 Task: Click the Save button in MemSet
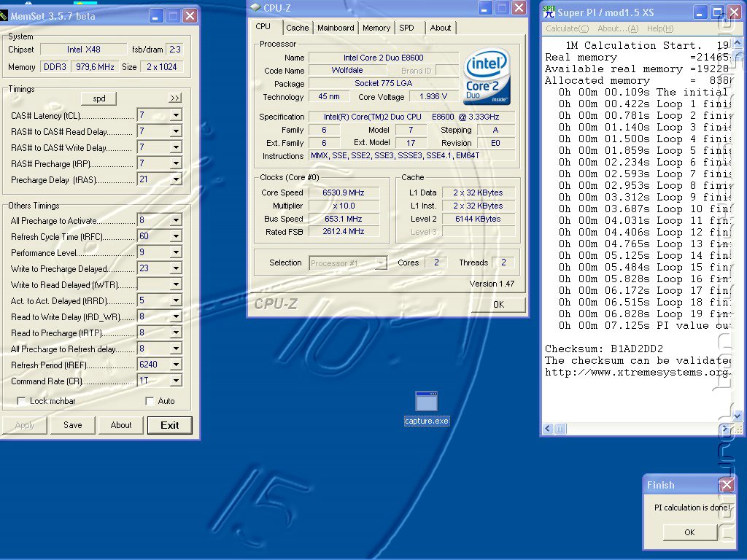(73, 425)
